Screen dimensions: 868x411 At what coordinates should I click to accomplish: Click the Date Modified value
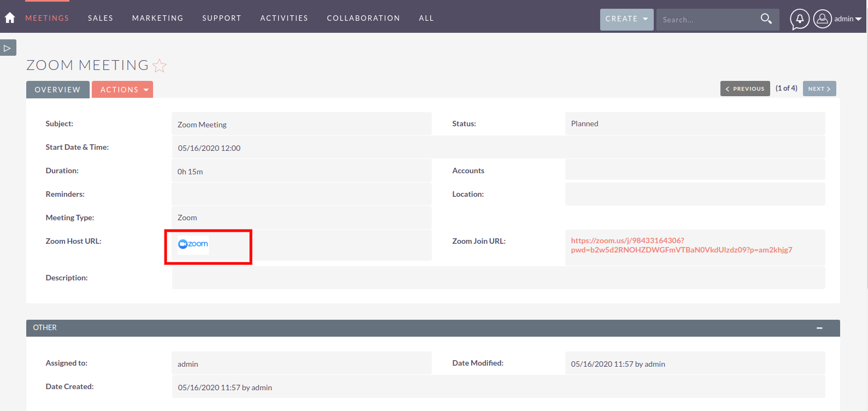point(618,364)
